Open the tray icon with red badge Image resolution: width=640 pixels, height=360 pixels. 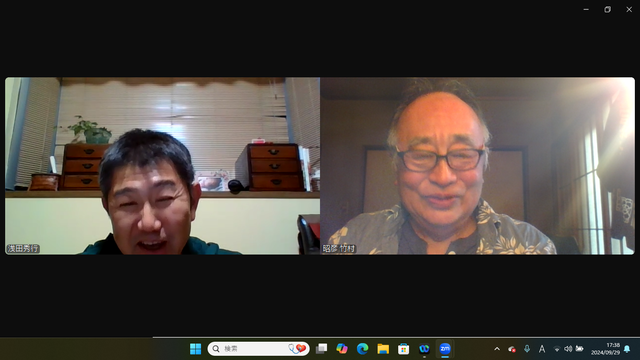point(512,349)
